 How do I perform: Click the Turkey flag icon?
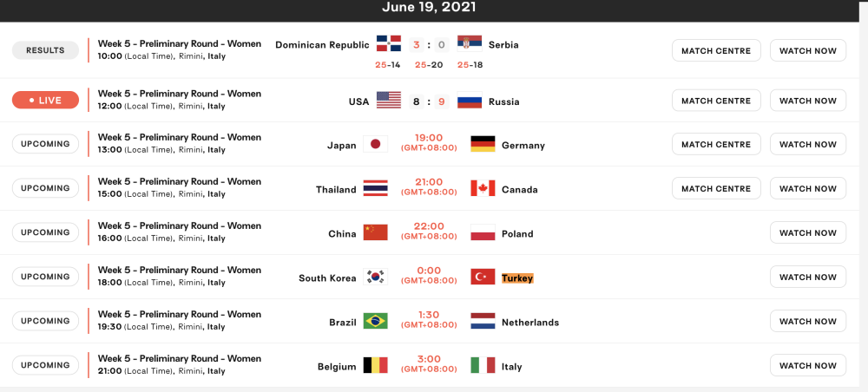[x=483, y=277]
